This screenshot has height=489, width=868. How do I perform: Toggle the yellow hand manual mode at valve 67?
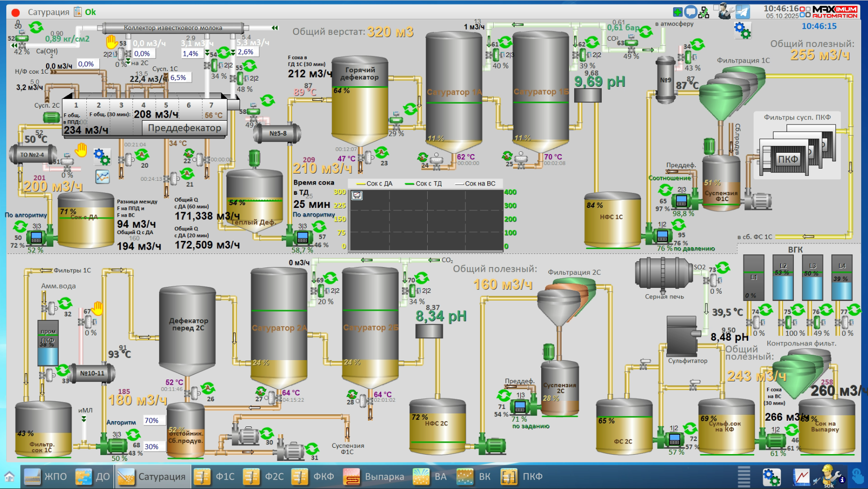(x=97, y=307)
